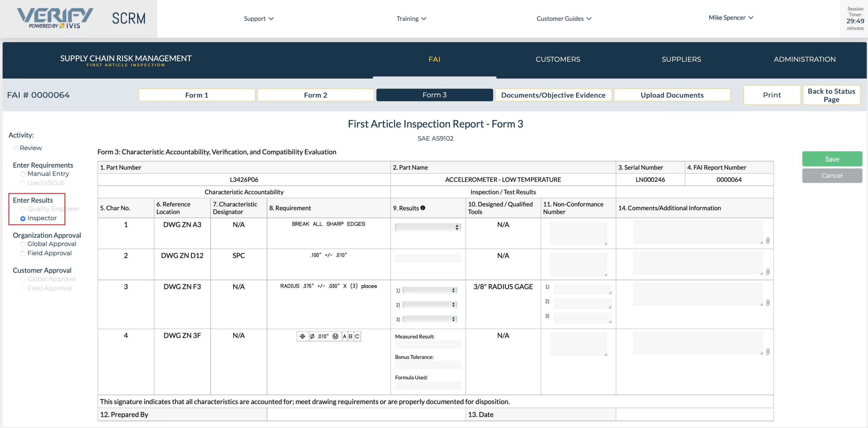Switch to Form 1

tap(197, 95)
